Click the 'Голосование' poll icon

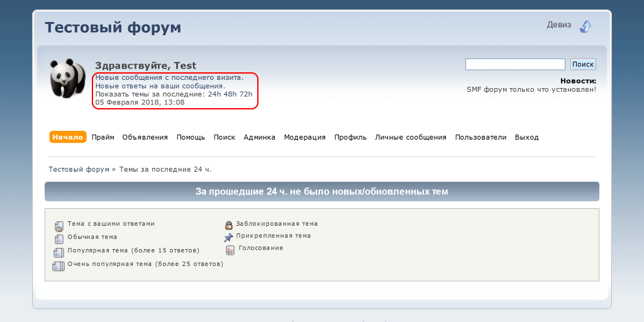click(230, 250)
